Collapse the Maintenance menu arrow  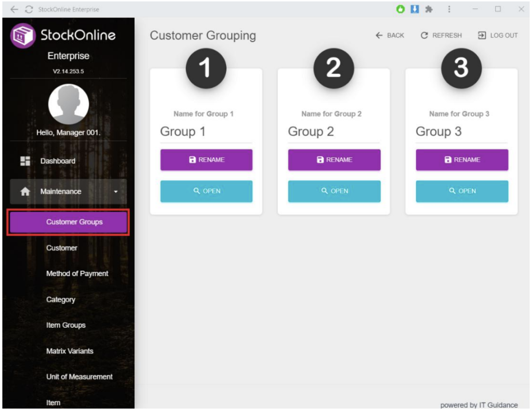point(115,192)
